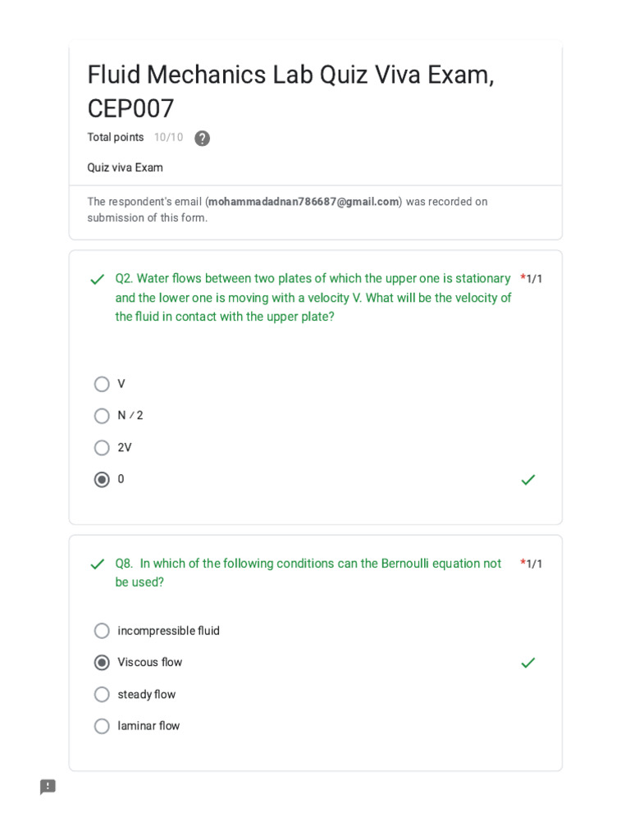Click the Q2 1/1 score label

531,279
